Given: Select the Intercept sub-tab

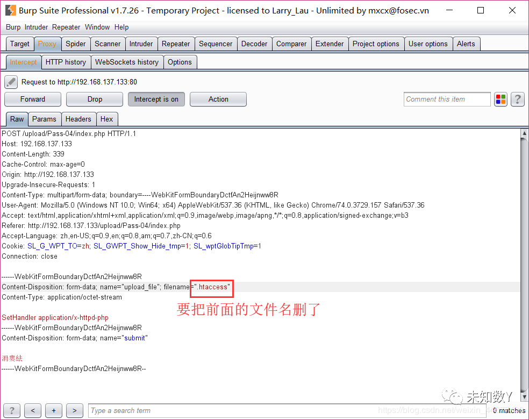Looking at the screenshot, I should (x=24, y=62).
